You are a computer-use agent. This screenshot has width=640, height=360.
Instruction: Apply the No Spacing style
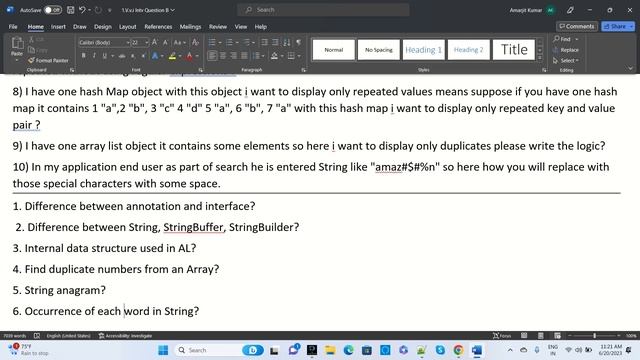[378, 50]
